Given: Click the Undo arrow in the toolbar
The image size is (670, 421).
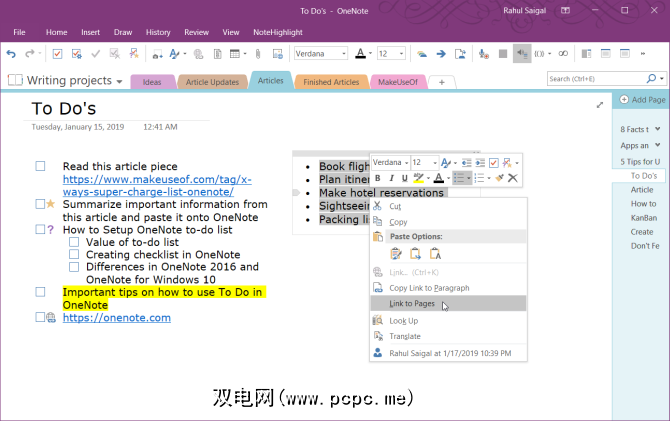Looking at the screenshot, I should tap(13, 53).
